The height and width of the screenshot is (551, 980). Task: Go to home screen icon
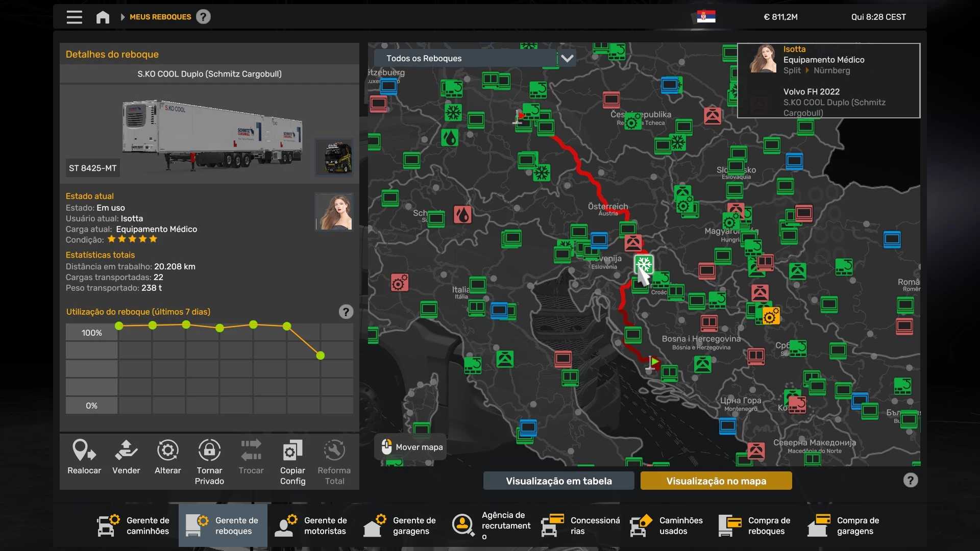[103, 17]
